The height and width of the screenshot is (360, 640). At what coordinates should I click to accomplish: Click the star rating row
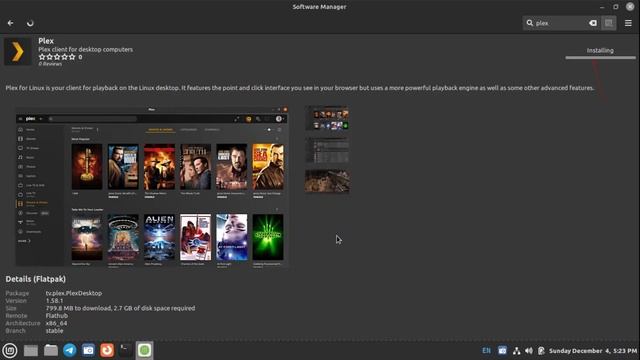(57, 57)
